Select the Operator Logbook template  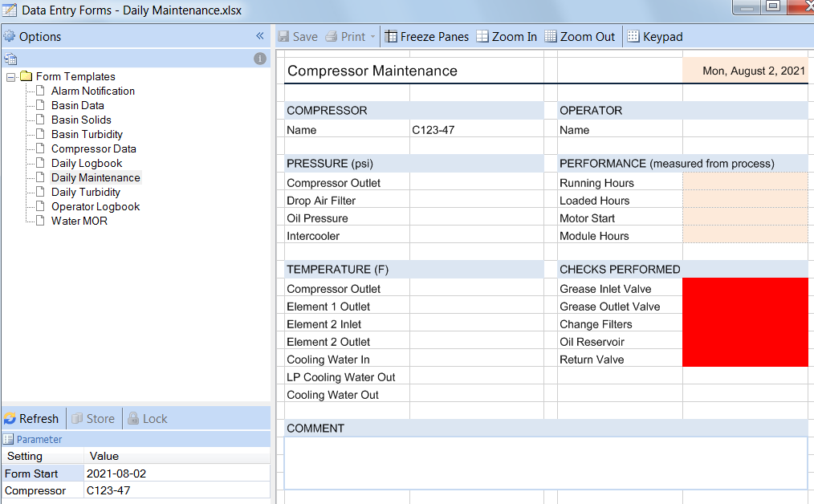pyautogui.click(x=96, y=206)
